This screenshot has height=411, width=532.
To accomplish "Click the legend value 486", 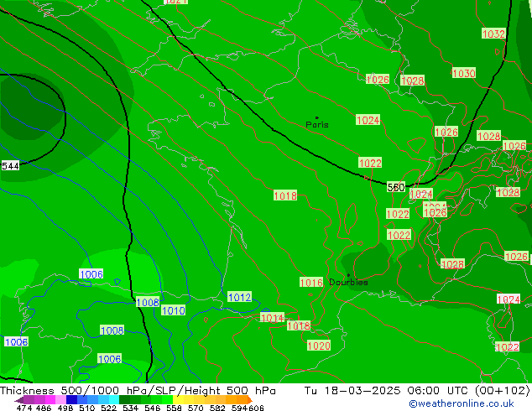I will click(44, 408).
